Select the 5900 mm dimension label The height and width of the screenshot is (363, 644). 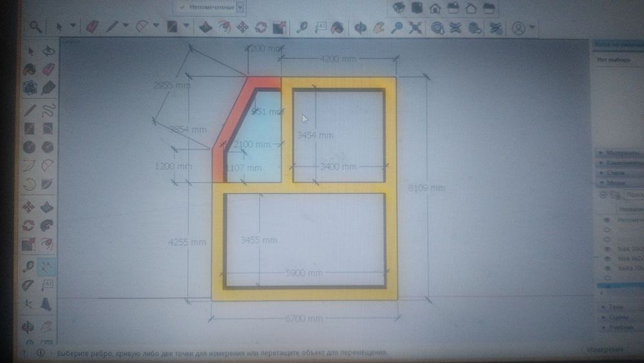304,273
